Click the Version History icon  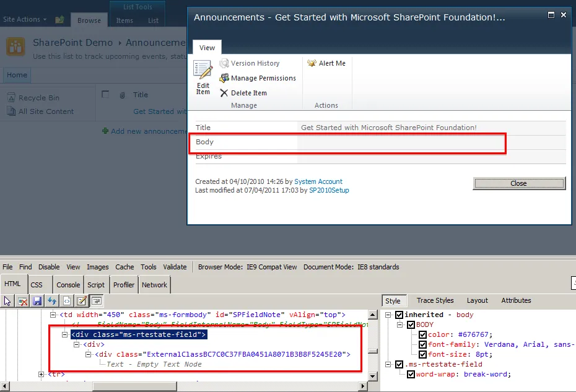[x=224, y=63]
